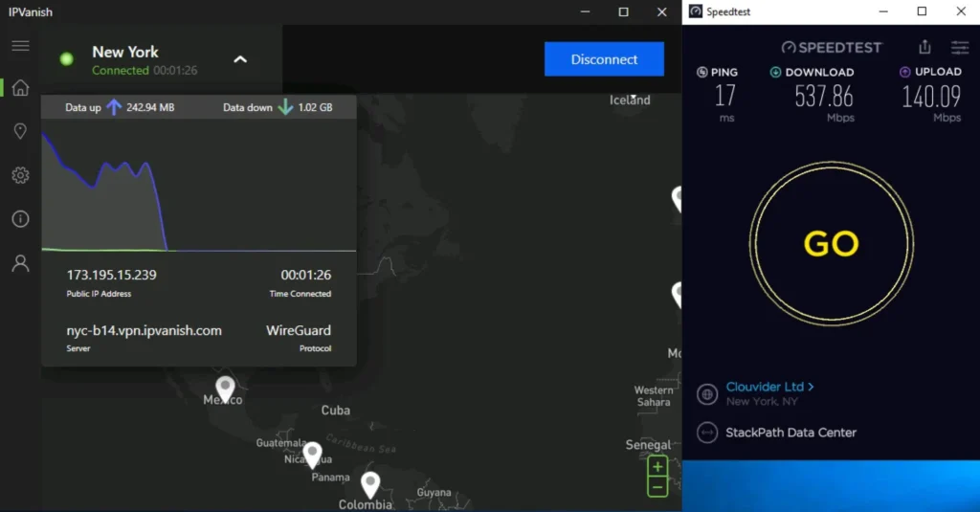Open the IPVanish info page
The image size is (980, 512).
point(20,219)
